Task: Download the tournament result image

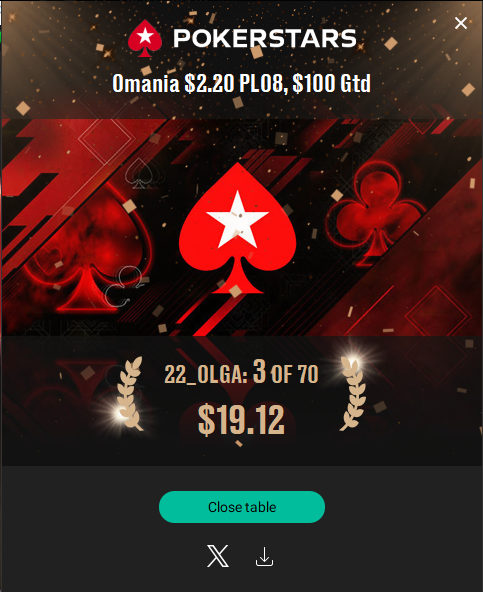Action: click(x=264, y=557)
